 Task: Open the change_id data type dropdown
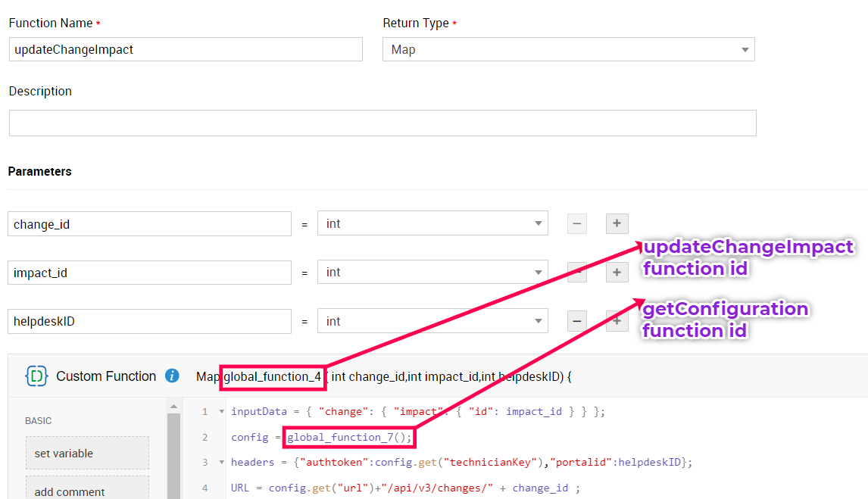[x=432, y=223]
